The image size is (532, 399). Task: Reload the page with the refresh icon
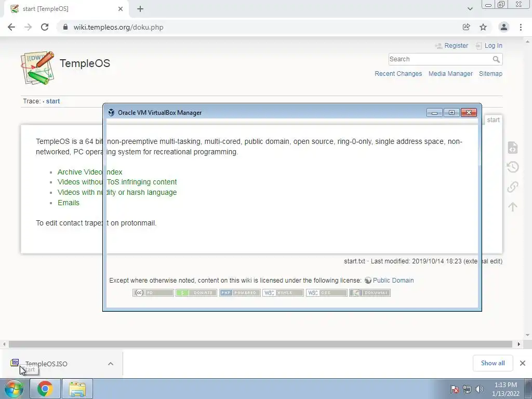click(45, 27)
